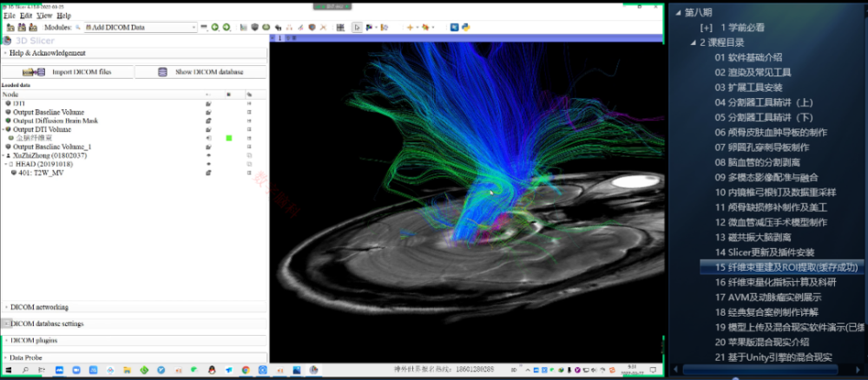Click the Load DICOM data toolbar icon
868x380 pixels.
(x=23, y=28)
